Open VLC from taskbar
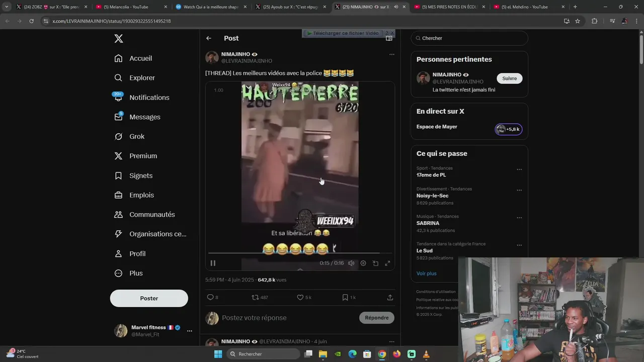The height and width of the screenshot is (362, 644). point(426,354)
